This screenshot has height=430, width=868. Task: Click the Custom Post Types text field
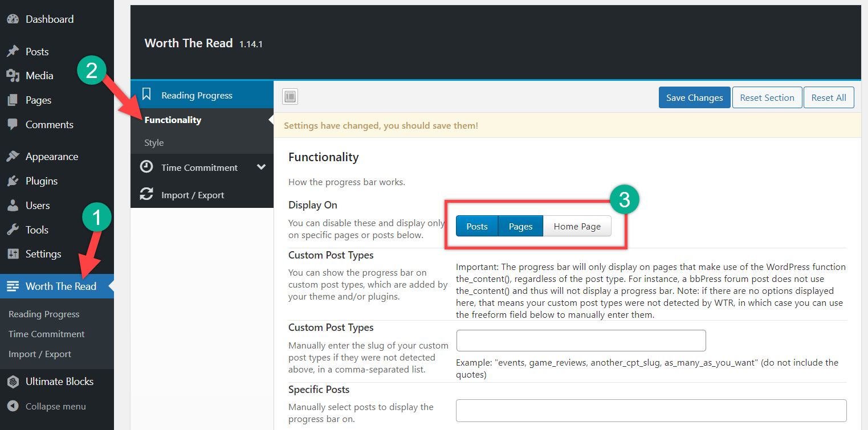[580, 340]
